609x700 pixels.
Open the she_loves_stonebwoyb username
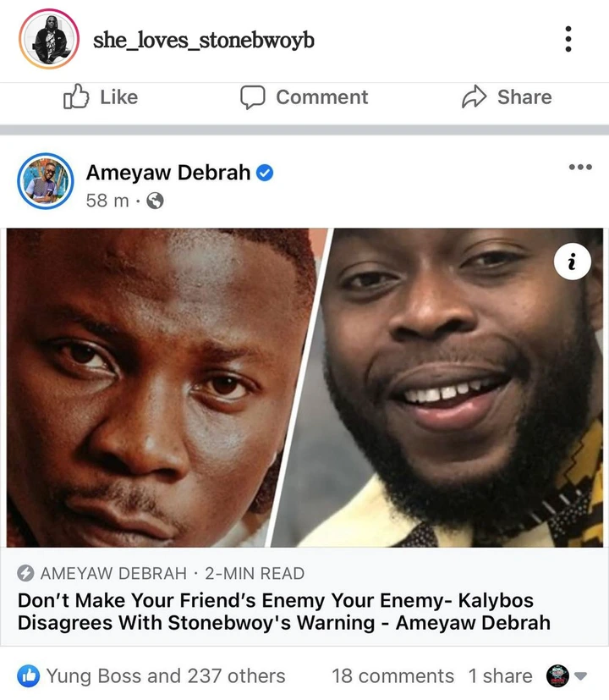click(204, 40)
